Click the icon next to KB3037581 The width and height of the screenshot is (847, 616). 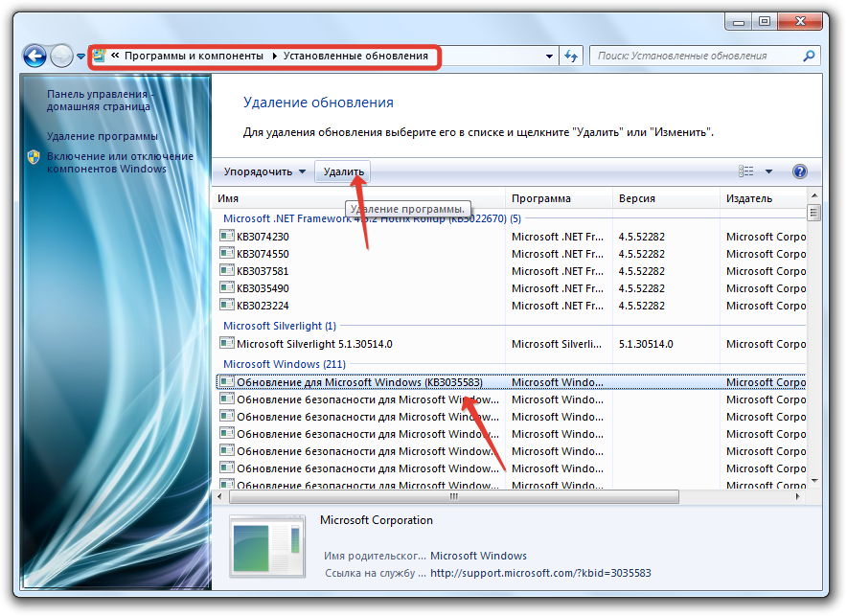[x=227, y=270]
